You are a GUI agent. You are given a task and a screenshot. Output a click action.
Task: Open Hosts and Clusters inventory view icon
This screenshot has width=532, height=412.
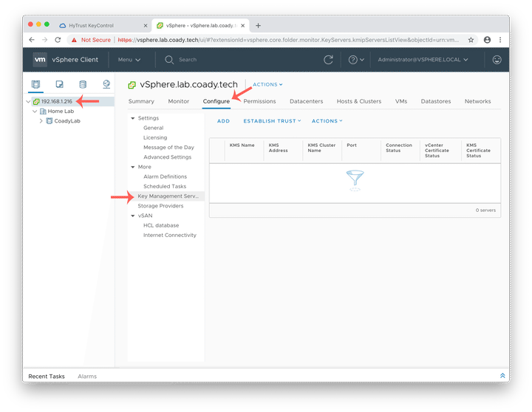pyautogui.click(x=35, y=84)
